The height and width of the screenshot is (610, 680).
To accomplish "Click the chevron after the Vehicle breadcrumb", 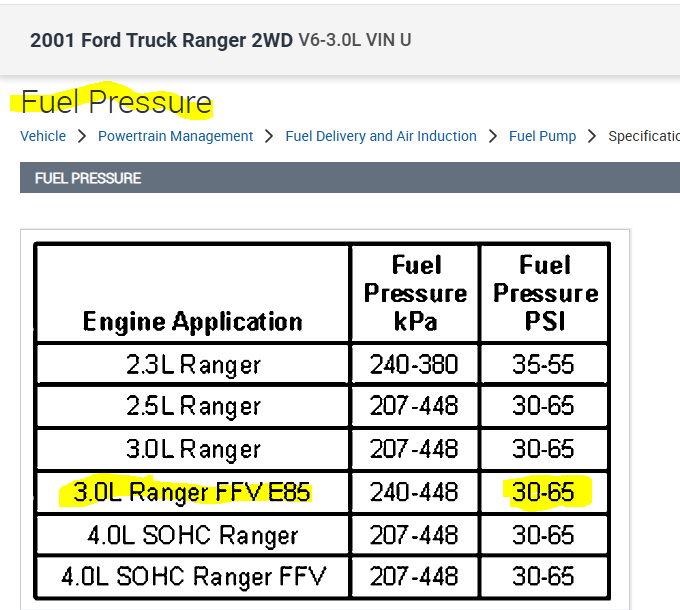I will tap(82, 136).
